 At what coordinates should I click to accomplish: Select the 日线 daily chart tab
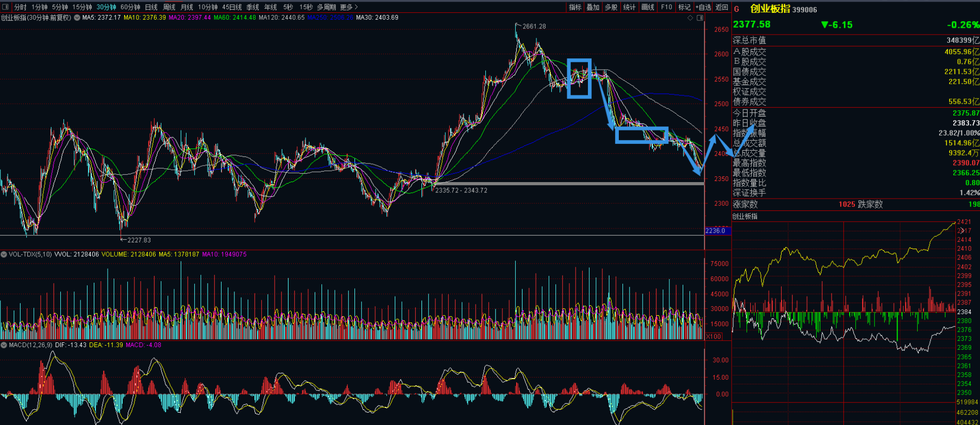pos(151,7)
